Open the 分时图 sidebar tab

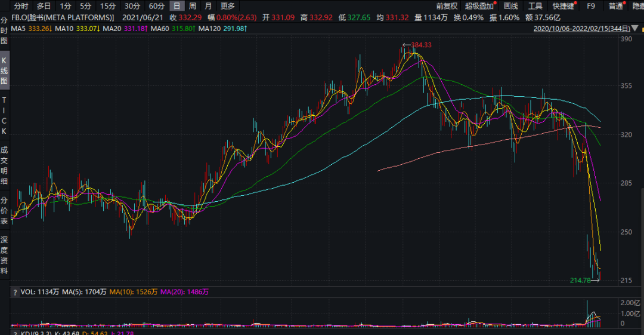(4, 31)
